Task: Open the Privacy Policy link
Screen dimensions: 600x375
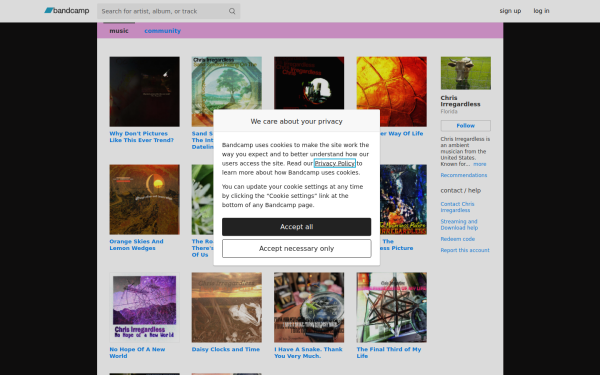Action: [x=335, y=163]
